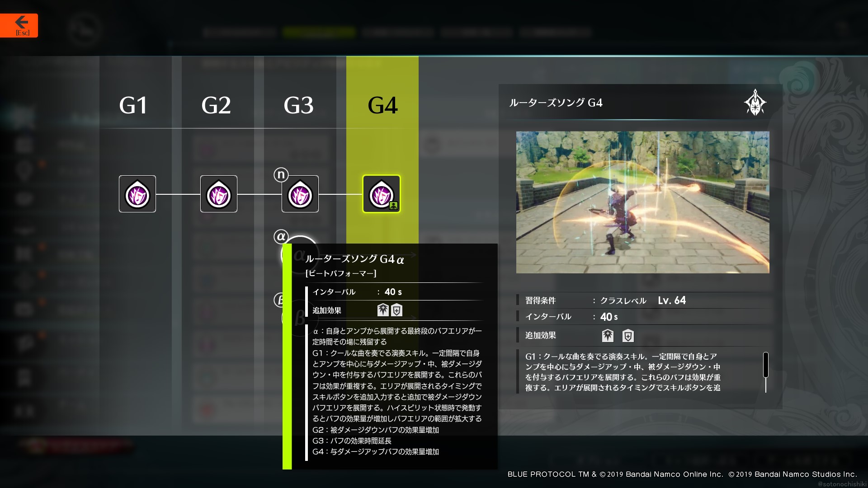The image size is (868, 488).
Task: Switch to the G3 grade column
Action: [298, 105]
